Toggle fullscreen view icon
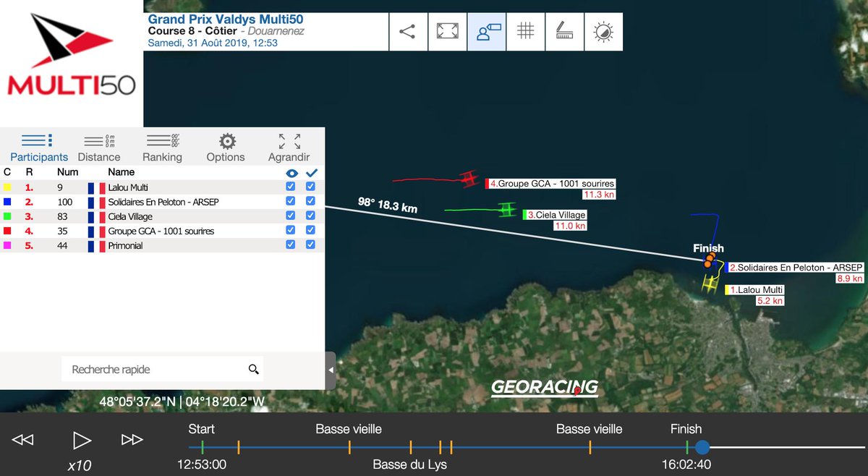 pyautogui.click(x=447, y=31)
